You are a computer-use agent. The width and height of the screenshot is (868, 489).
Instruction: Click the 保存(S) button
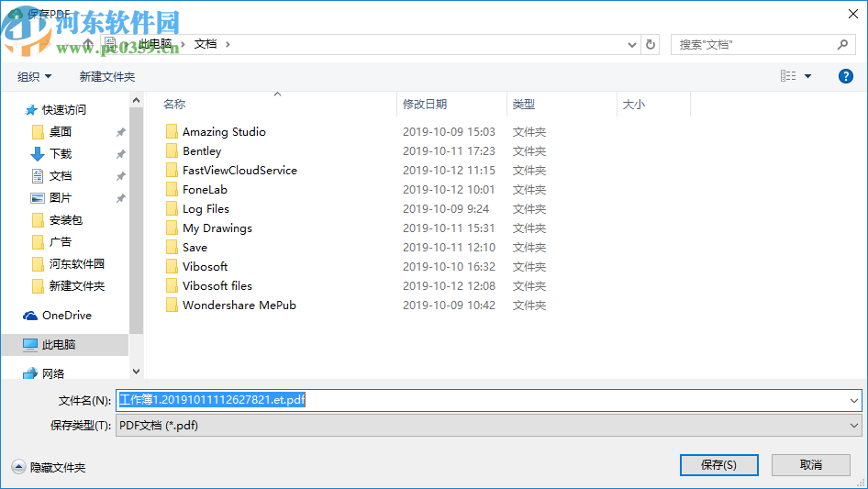point(718,465)
